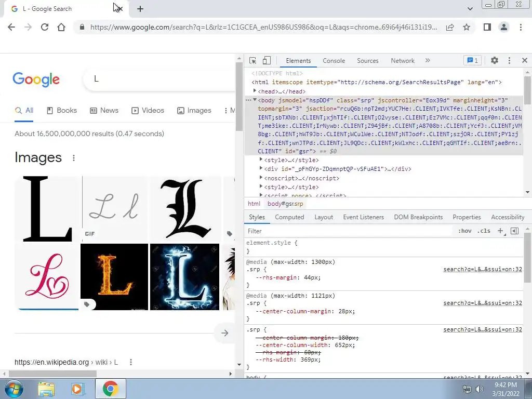Click the browser back arrow
532x399 pixels.
click(x=11, y=27)
